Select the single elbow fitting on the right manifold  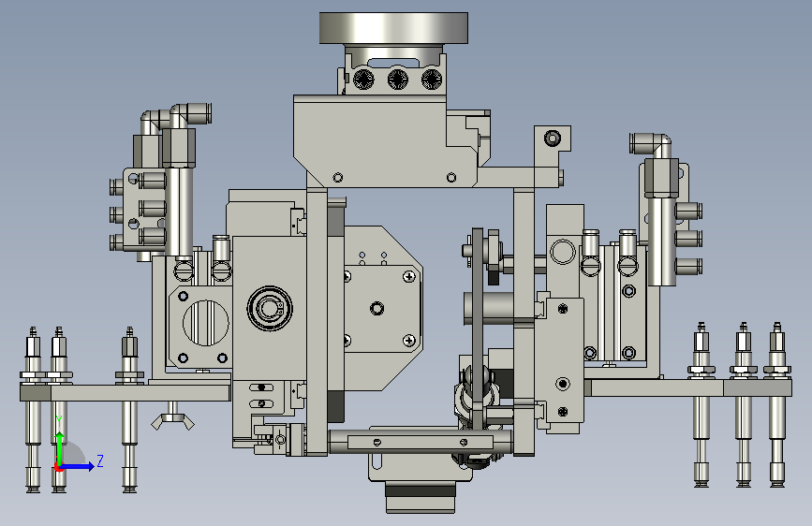(x=652, y=144)
